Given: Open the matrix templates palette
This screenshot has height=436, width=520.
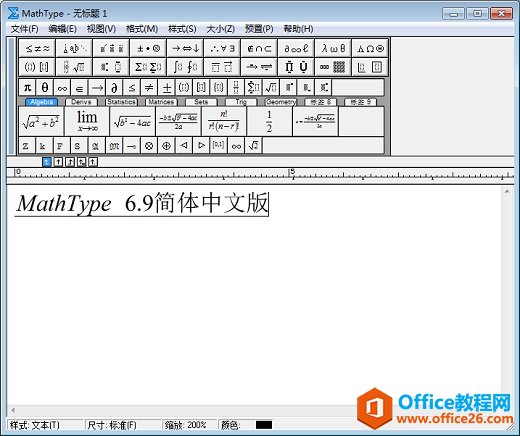Looking at the screenshot, I should [333, 67].
